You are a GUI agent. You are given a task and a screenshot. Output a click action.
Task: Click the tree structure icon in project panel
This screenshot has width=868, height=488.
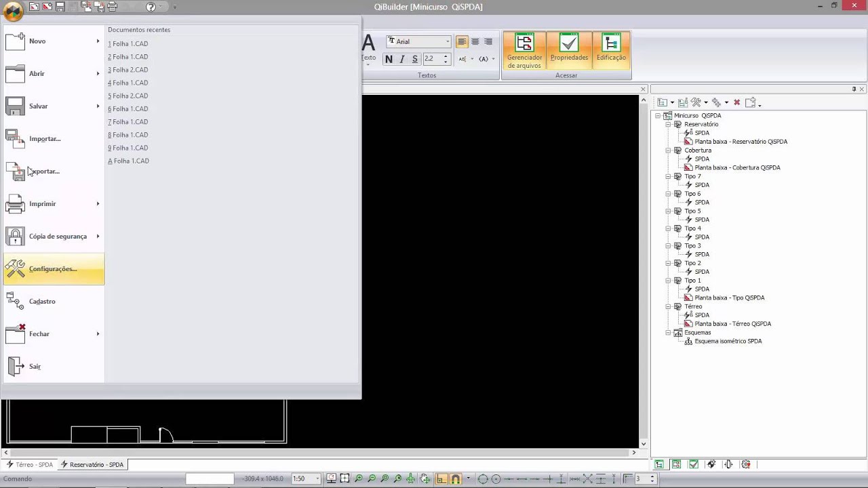tap(662, 103)
